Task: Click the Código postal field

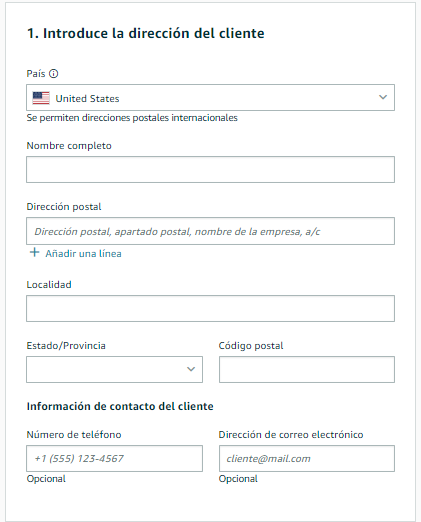Action: (307, 369)
